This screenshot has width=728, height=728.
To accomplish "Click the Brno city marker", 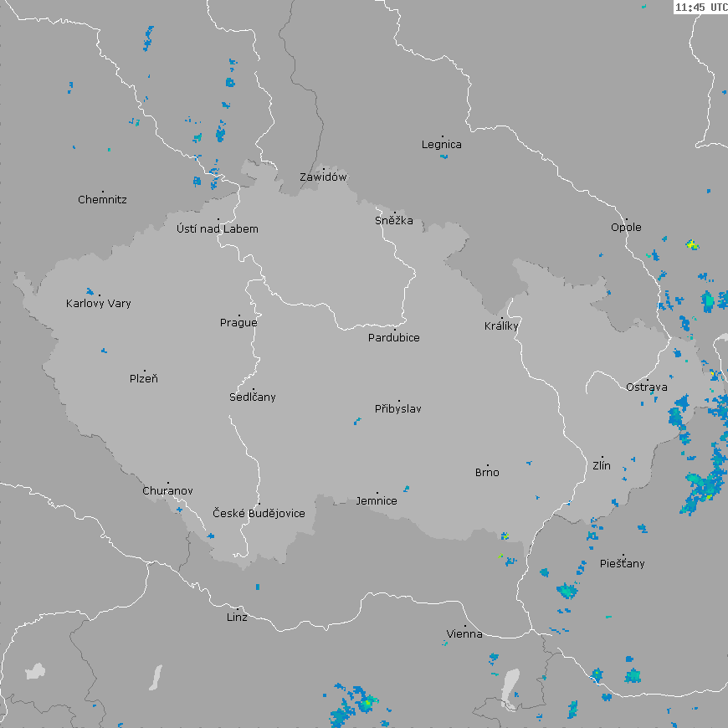I will (488, 465).
